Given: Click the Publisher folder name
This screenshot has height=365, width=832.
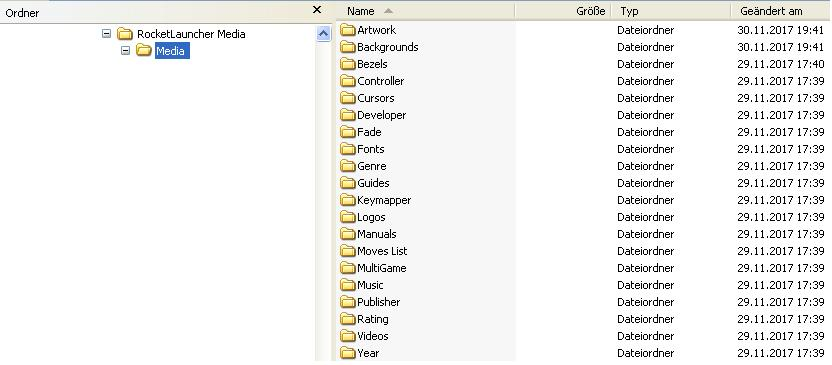Looking at the screenshot, I should (379, 302).
